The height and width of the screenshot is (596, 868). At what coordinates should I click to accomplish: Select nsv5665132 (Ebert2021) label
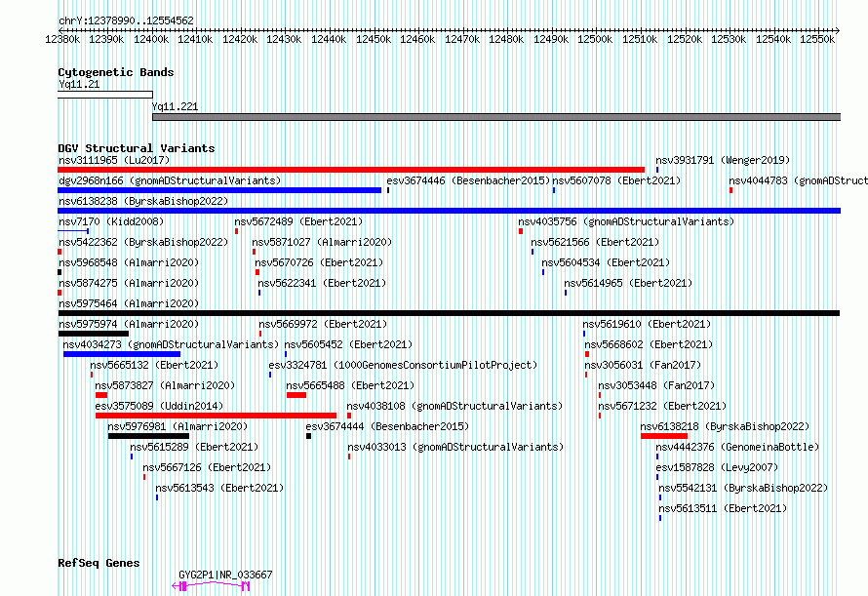coord(154,365)
